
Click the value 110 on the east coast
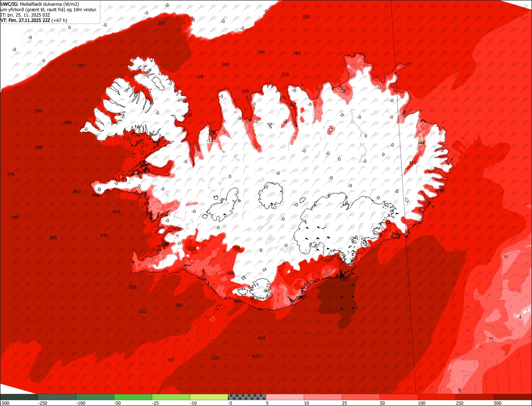click(413, 163)
